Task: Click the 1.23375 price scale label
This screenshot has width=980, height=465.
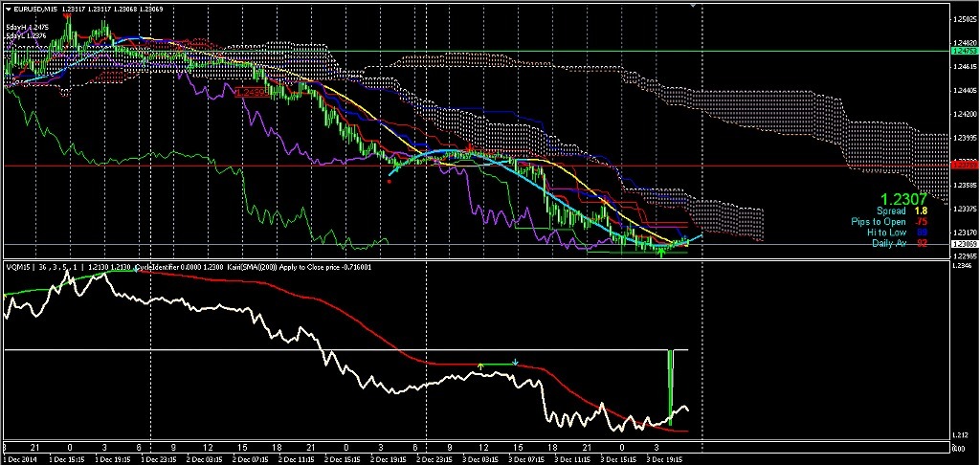Action: (964, 209)
